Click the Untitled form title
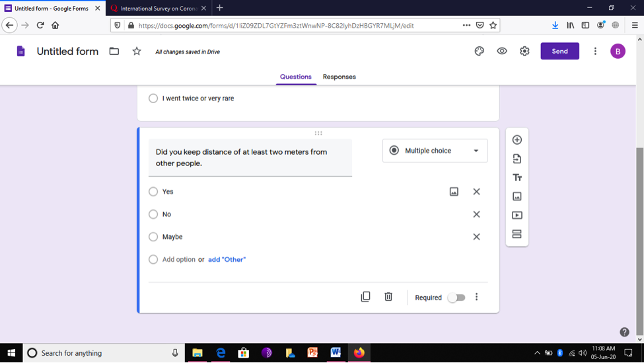The height and width of the screenshot is (363, 644). 67,52
